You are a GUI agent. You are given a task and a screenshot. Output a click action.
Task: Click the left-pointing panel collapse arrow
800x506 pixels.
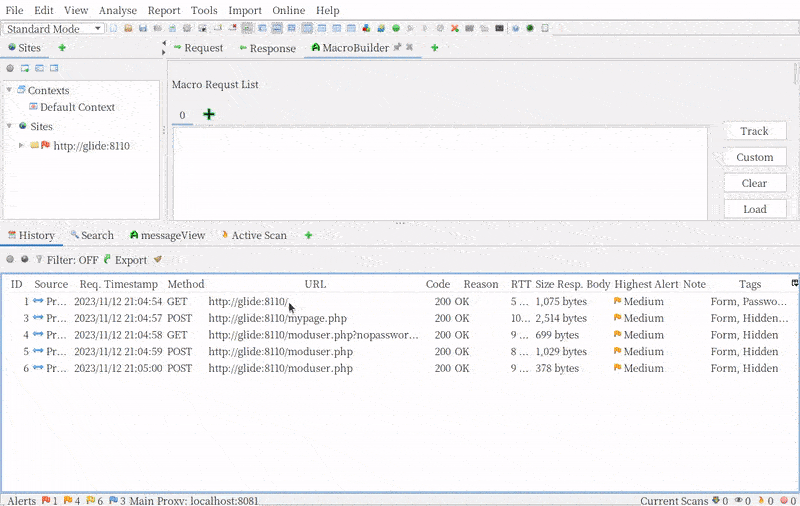pyautogui.click(x=164, y=43)
